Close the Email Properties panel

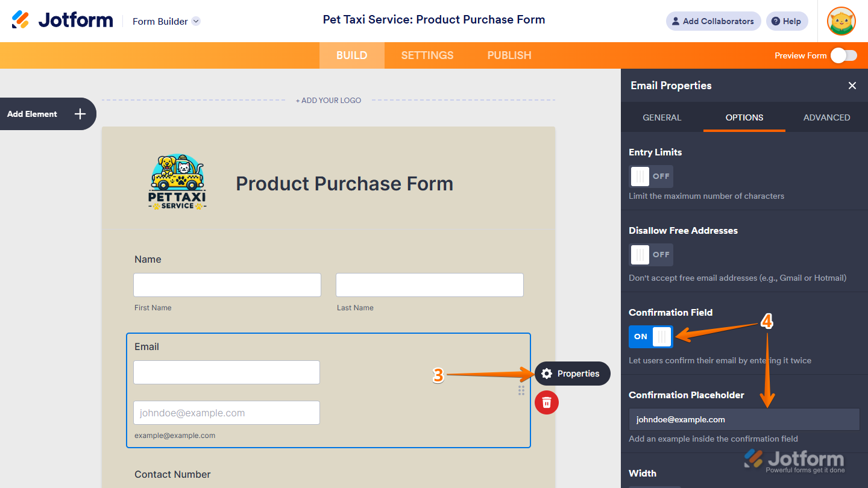pyautogui.click(x=852, y=86)
